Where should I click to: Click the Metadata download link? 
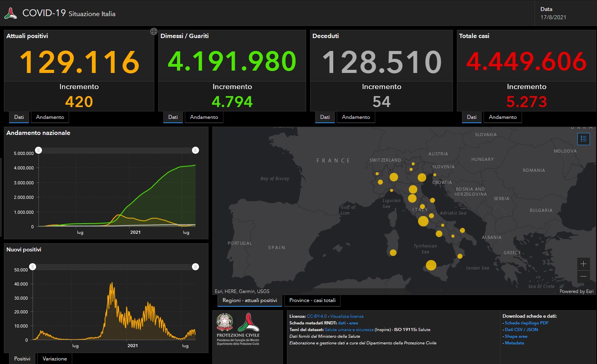point(515,343)
